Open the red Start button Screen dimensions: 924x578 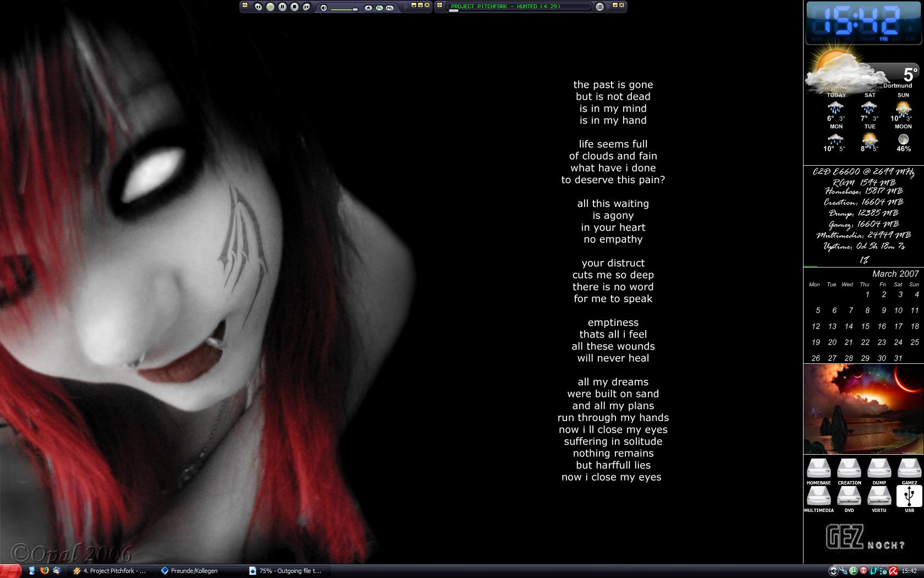10,571
